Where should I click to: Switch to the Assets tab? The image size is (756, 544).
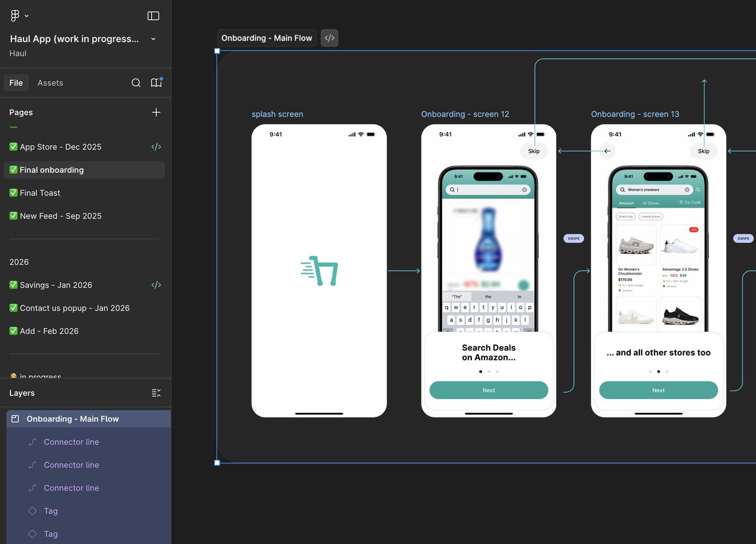point(50,83)
